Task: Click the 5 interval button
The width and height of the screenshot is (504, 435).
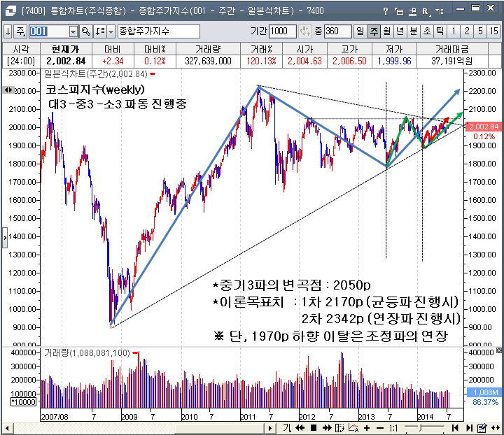Action: click(x=480, y=31)
